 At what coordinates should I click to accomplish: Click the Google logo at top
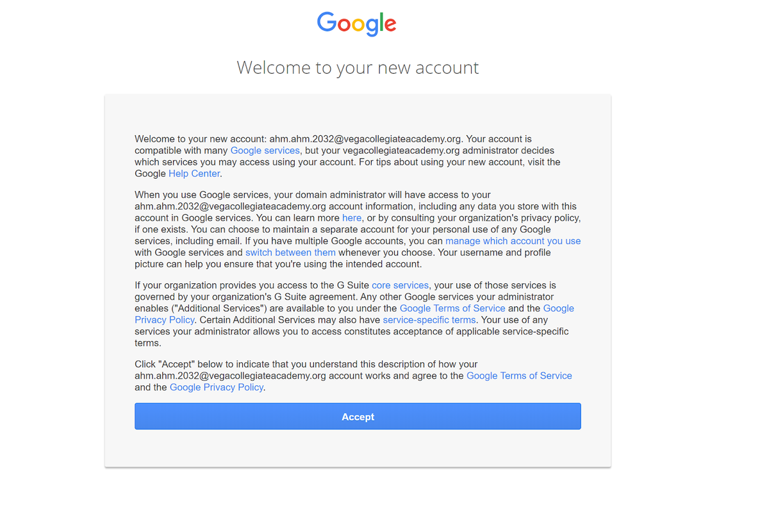pos(357,24)
